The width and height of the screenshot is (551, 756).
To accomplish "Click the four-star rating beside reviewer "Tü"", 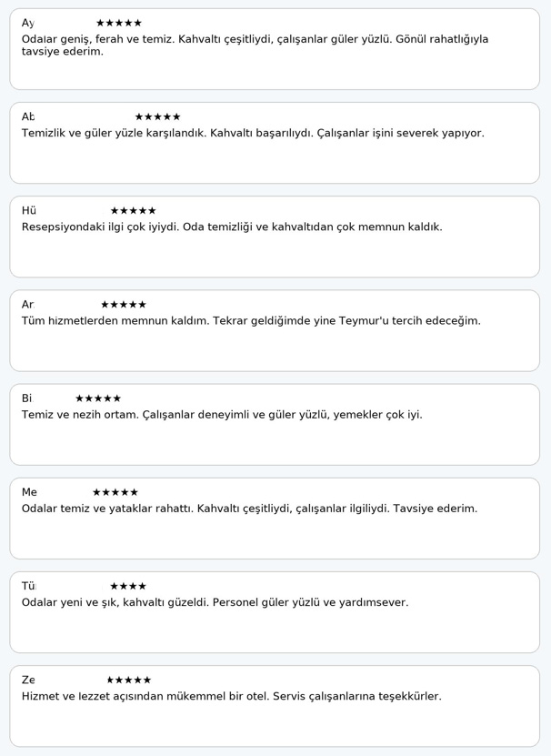I will (x=128, y=586).
